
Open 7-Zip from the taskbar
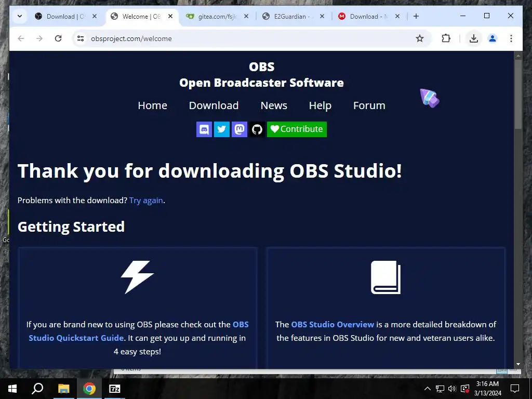(115, 389)
